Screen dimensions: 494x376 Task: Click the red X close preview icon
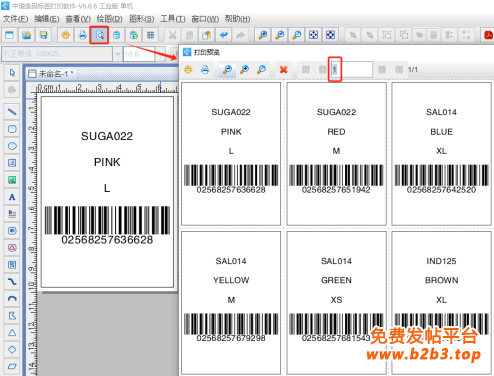point(283,69)
